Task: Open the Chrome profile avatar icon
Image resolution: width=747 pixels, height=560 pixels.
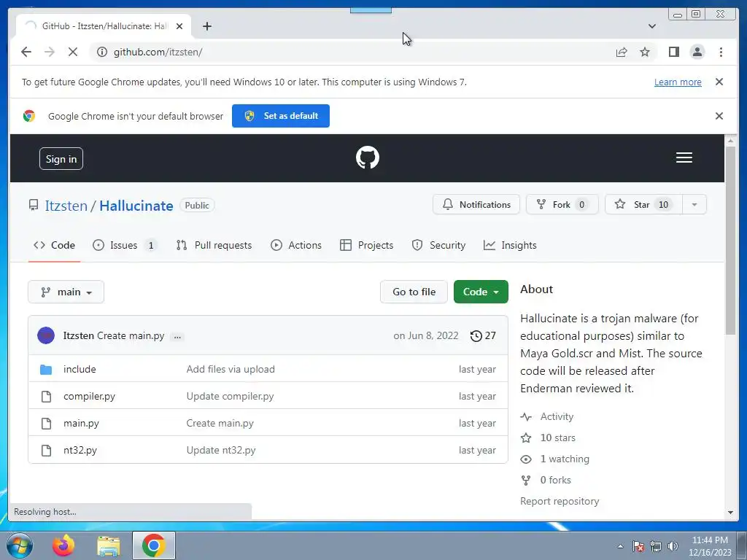Action: point(697,52)
